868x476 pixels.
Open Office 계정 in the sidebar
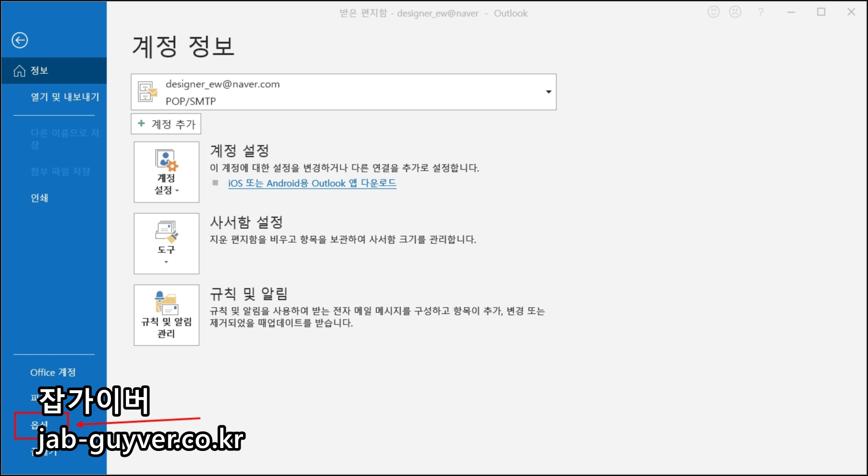click(53, 372)
